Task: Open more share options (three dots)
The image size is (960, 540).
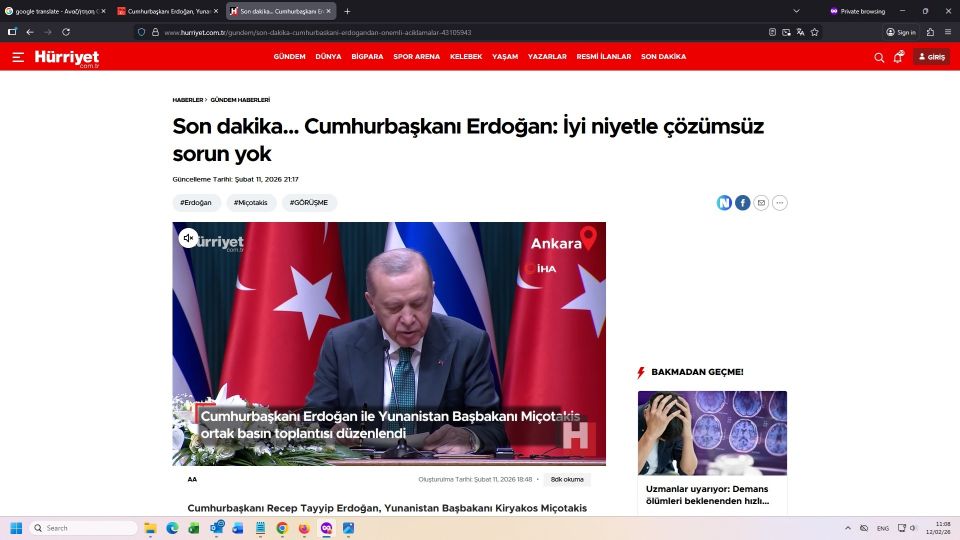Action: [x=779, y=203]
